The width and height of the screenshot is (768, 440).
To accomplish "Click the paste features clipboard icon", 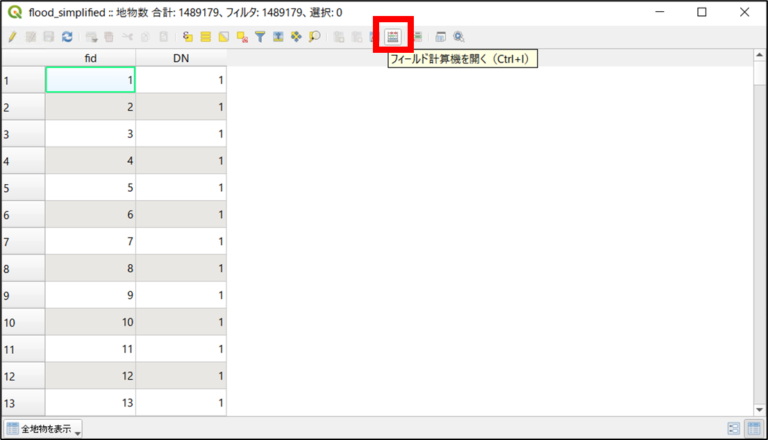I will click(x=164, y=37).
